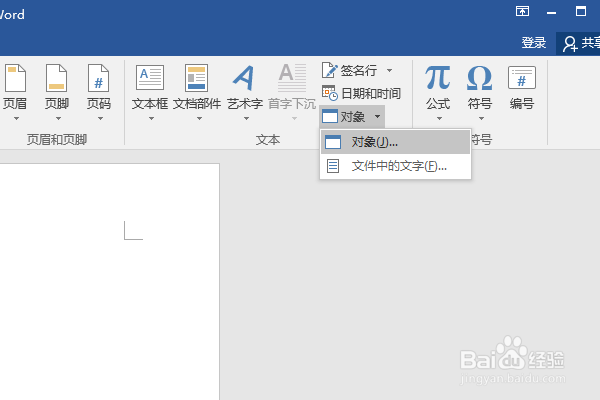Open 文档部件 quick parts icon
600x400 pixels.
tap(197, 78)
